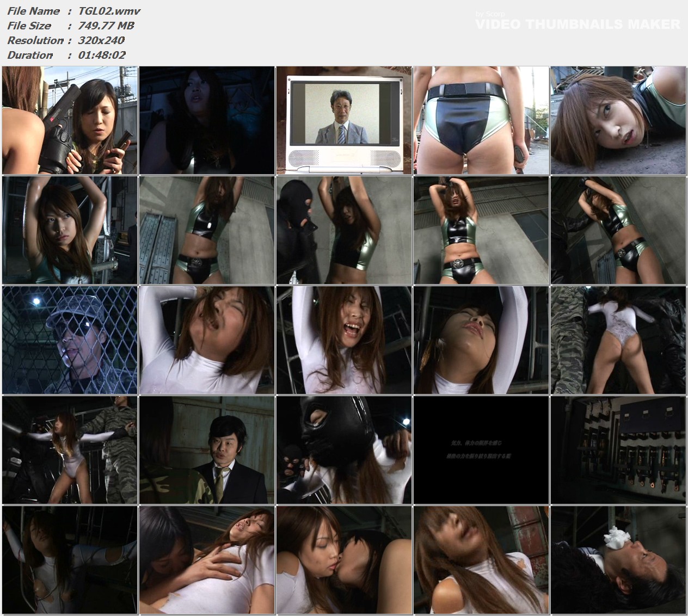The width and height of the screenshot is (688, 616).
Task: Open the electrical switch panel thumbnail
Action: pos(618,450)
